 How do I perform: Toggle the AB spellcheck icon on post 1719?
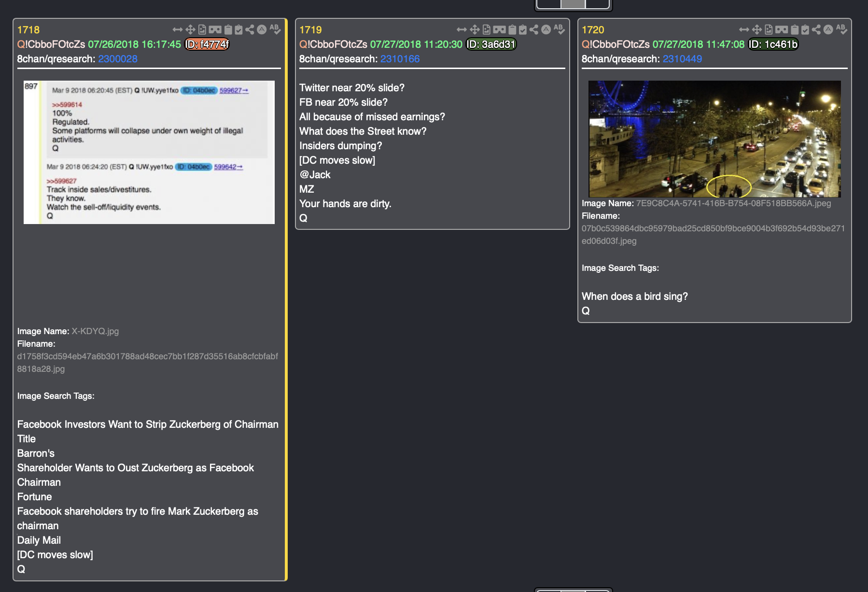click(x=559, y=29)
